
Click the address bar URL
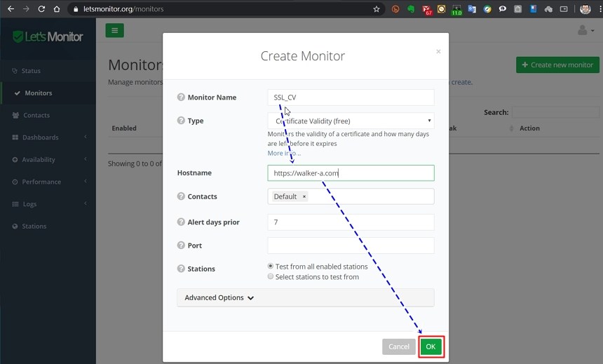(123, 9)
